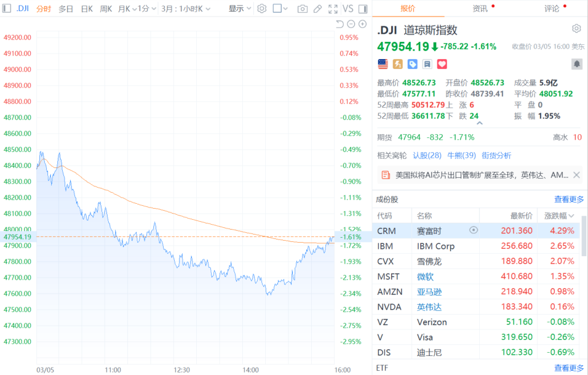Open the 牛熊(39) link
588x375 pixels.
click(461, 155)
